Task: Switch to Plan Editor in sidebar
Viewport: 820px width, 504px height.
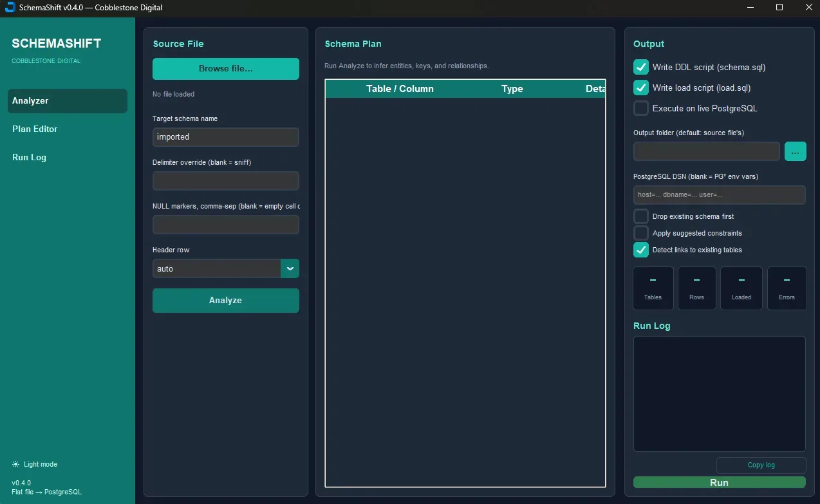Action: (x=68, y=129)
